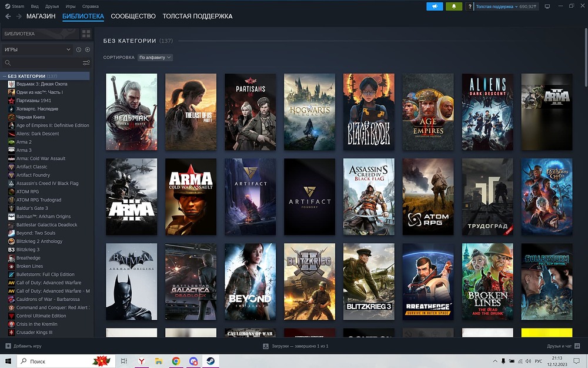
Task: Open Друзья и чат panel
Action: tap(563, 346)
